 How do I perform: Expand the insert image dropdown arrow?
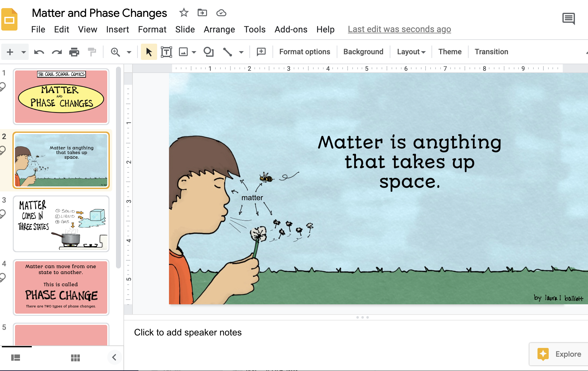point(194,52)
